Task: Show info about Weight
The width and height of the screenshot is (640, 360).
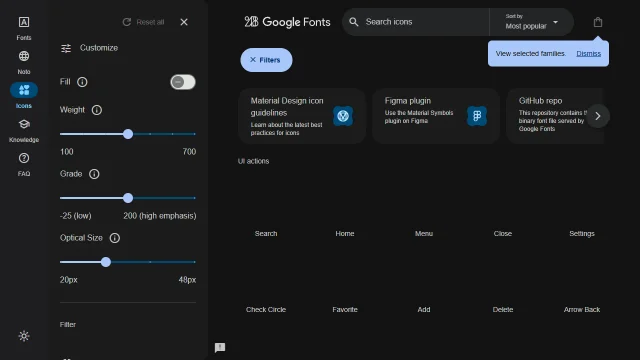Action: click(x=97, y=110)
